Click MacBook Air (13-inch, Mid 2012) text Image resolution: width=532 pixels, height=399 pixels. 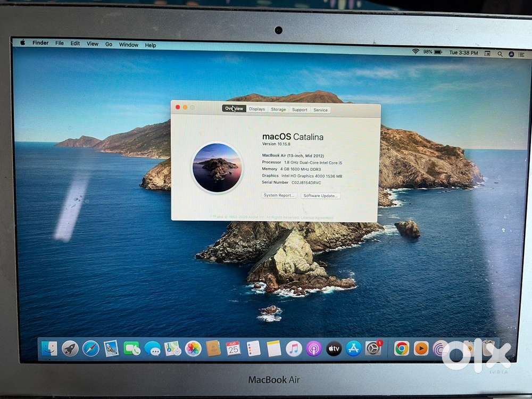(293, 155)
